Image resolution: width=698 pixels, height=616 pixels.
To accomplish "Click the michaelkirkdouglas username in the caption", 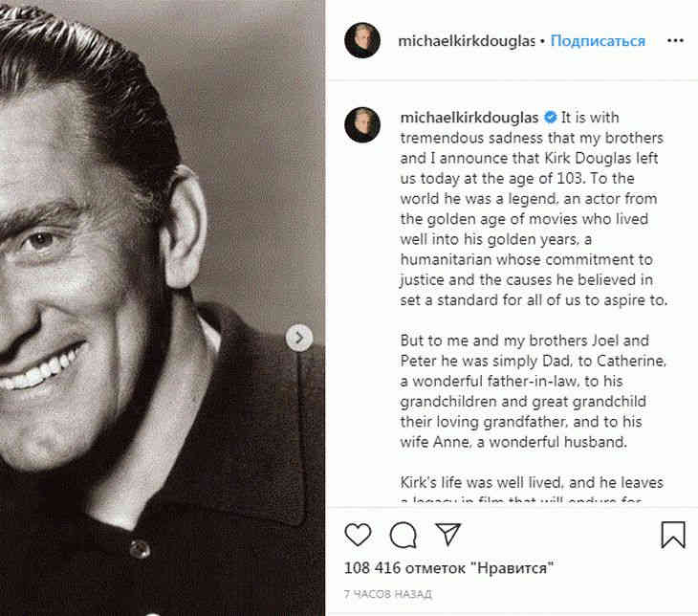I will tap(469, 118).
